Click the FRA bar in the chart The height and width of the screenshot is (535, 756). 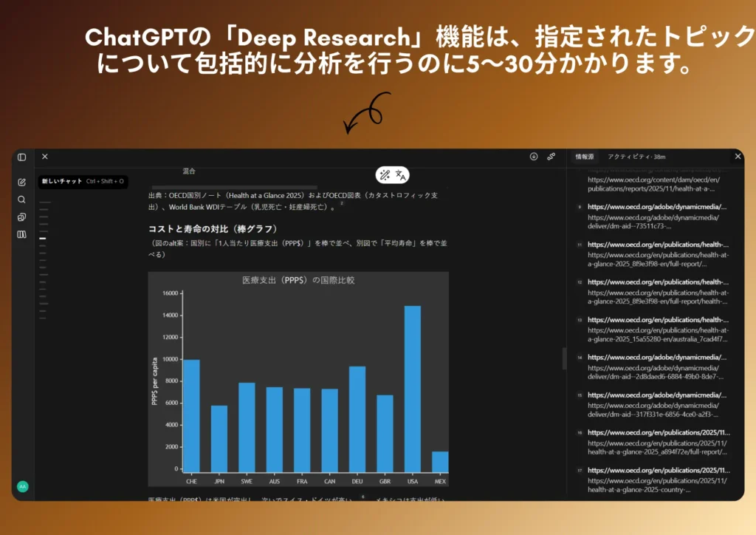302,430
